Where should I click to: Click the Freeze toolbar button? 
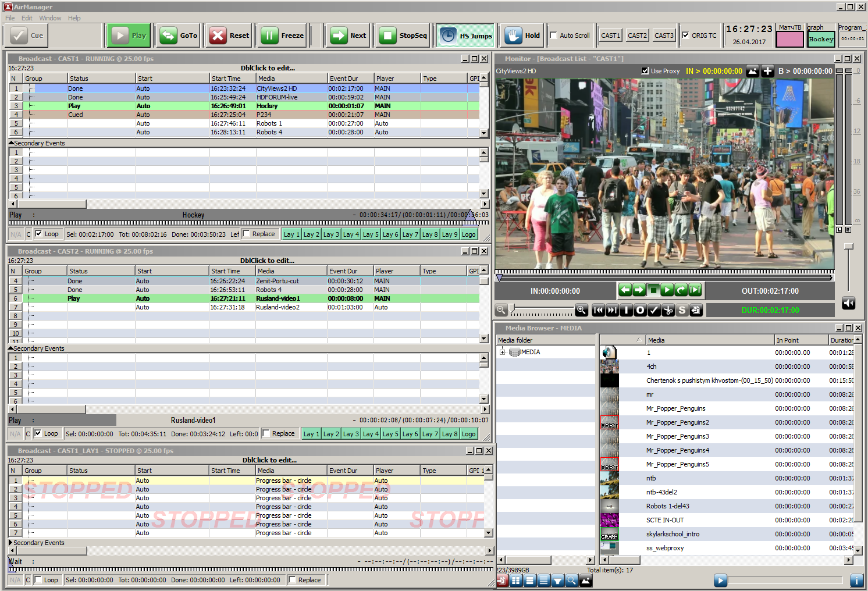click(x=282, y=35)
